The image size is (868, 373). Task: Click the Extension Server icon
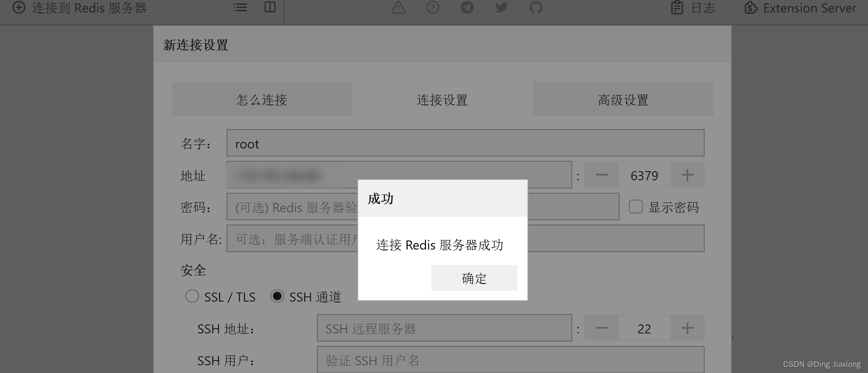tap(751, 8)
